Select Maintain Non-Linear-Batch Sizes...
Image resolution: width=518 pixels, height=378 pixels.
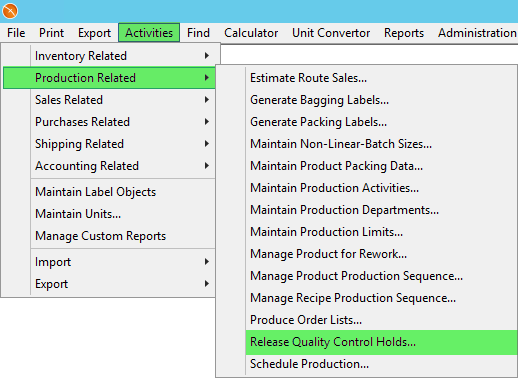click(x=367, y=144)
